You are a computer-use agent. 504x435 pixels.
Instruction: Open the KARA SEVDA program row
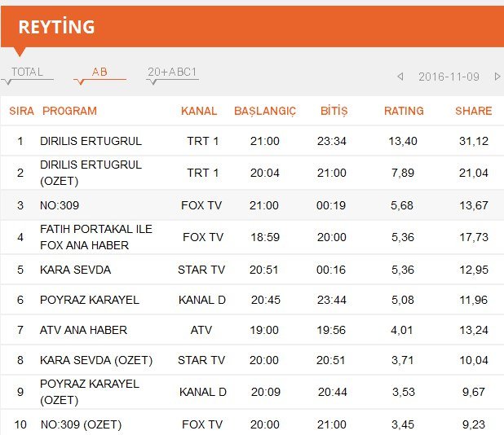coord(252,270)
